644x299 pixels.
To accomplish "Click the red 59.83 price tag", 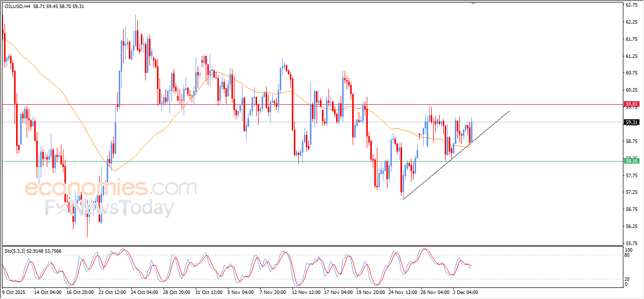I will click(631, 104).
